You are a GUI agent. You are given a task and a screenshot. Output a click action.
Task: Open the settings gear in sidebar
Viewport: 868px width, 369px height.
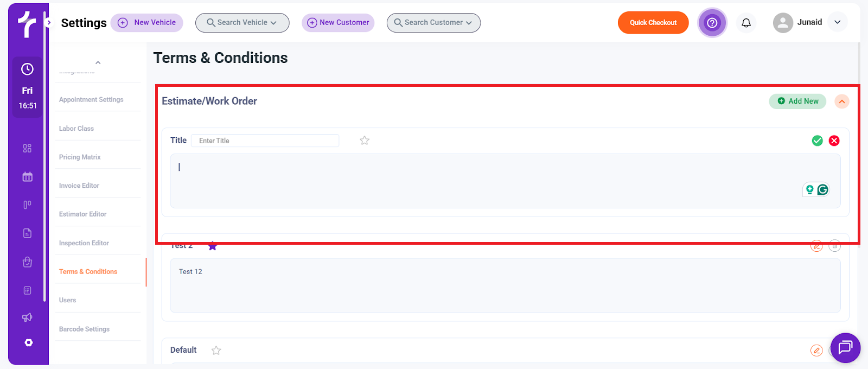[x=28, y=342]
